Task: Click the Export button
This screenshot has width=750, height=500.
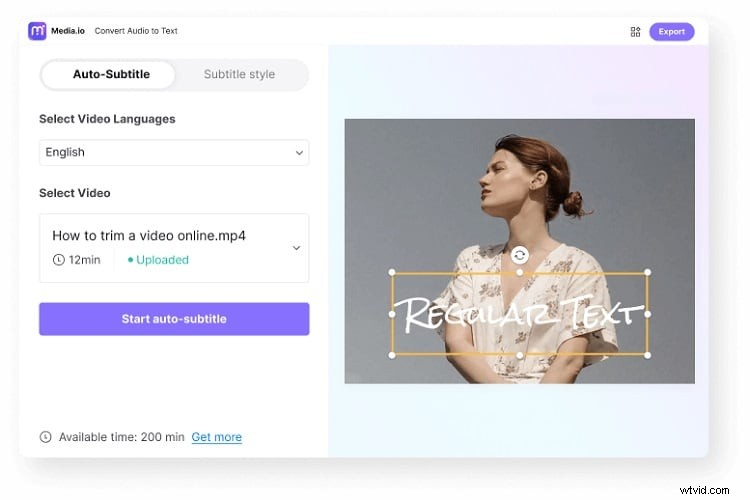Action: (x=672, y=32)
